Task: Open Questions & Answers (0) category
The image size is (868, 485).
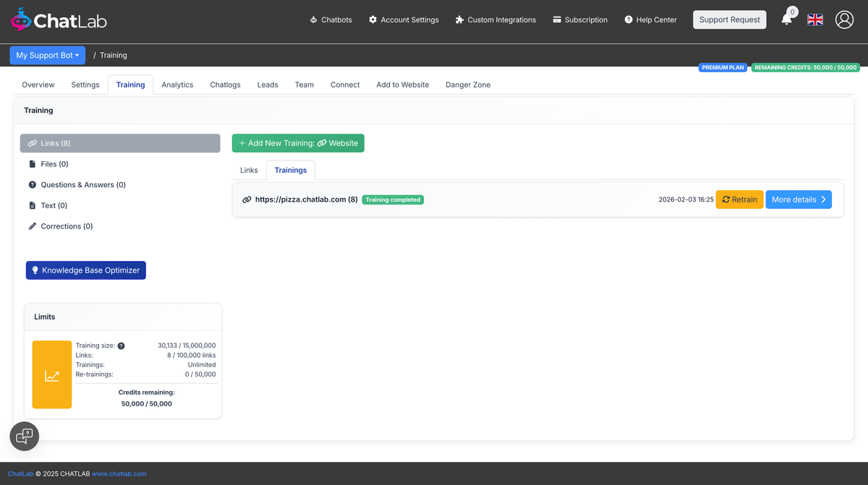Action: 82,185
